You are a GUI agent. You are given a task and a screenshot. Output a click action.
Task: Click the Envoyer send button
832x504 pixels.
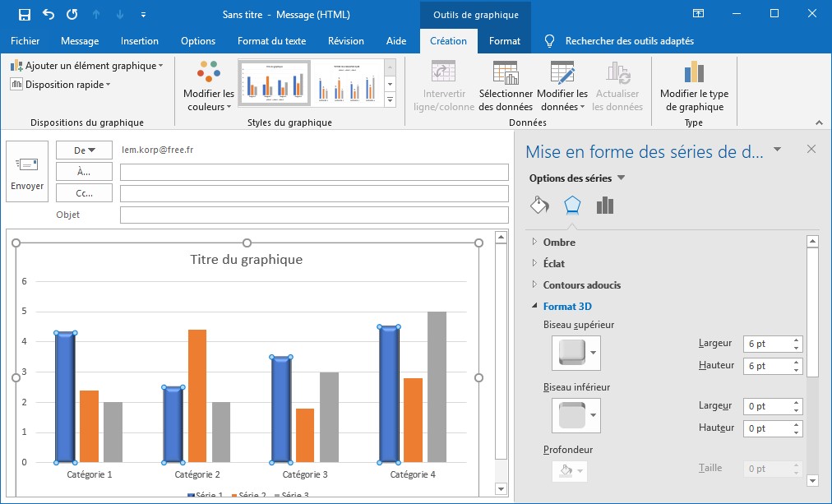27,173
